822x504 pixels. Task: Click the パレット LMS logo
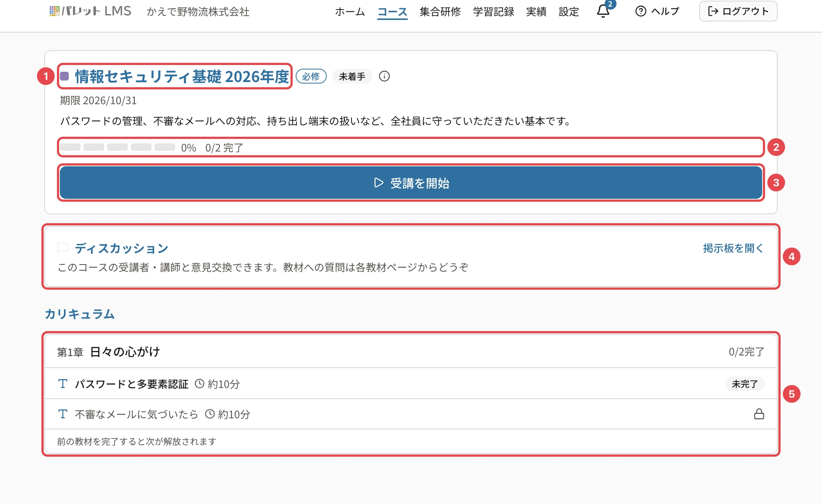click(x=91, y=11)
